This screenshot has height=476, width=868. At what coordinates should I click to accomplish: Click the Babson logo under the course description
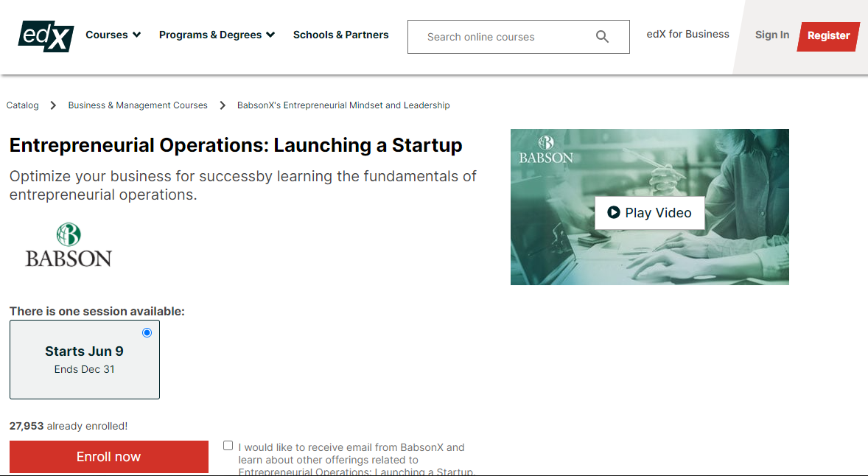point(69,245)
